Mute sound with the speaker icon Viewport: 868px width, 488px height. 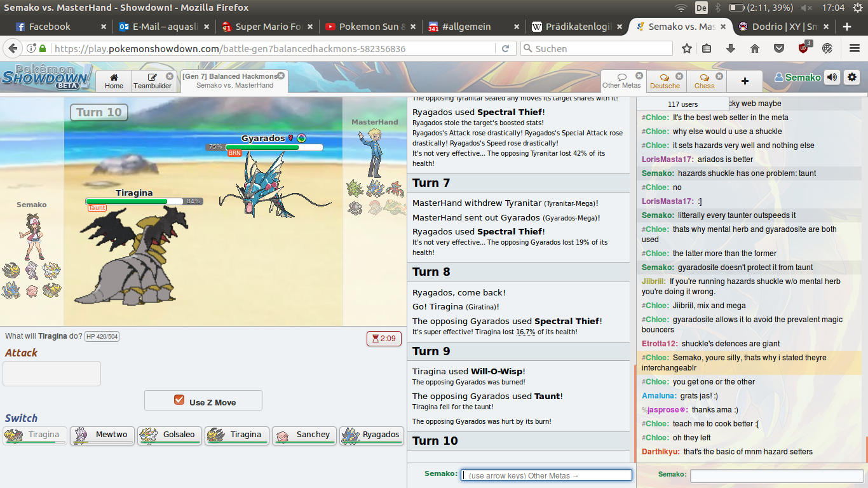(x=832, y=78)
